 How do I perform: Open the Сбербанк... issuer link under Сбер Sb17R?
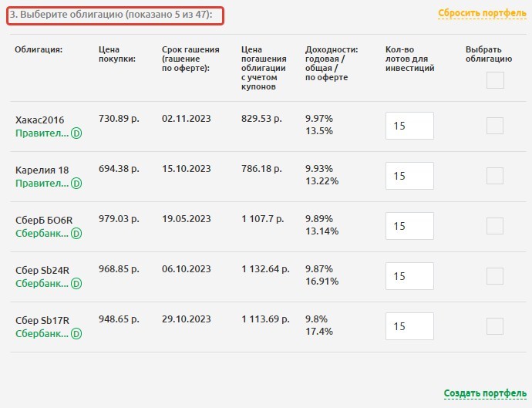tap(42, 334)
